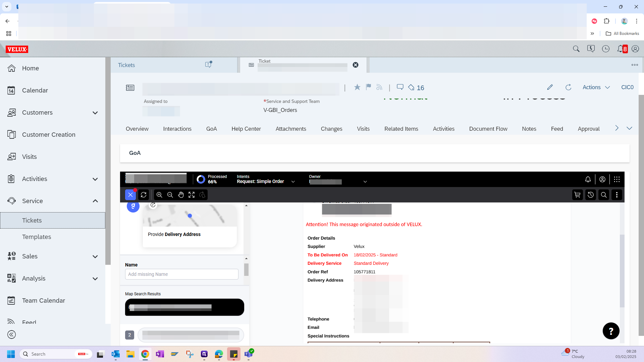The image size is (644, 362).
Task: Show more tabs with right chevron
Action: [616, 128]
